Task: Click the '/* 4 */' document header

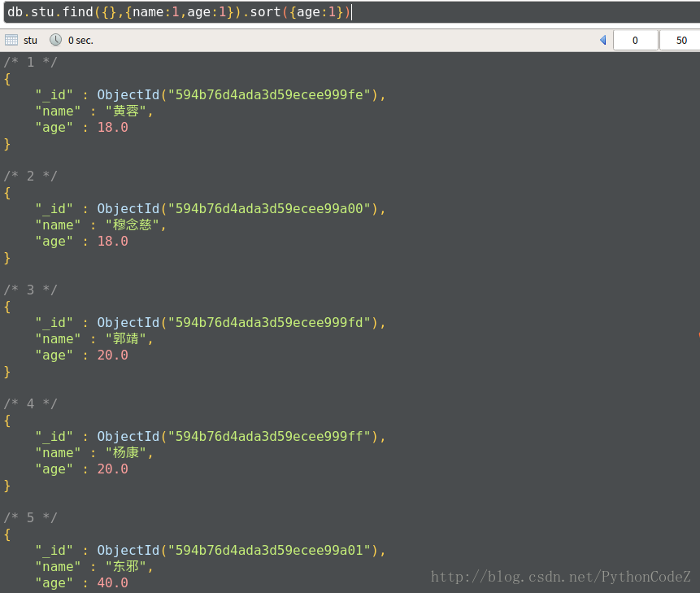Action: [x=30, y=403]
